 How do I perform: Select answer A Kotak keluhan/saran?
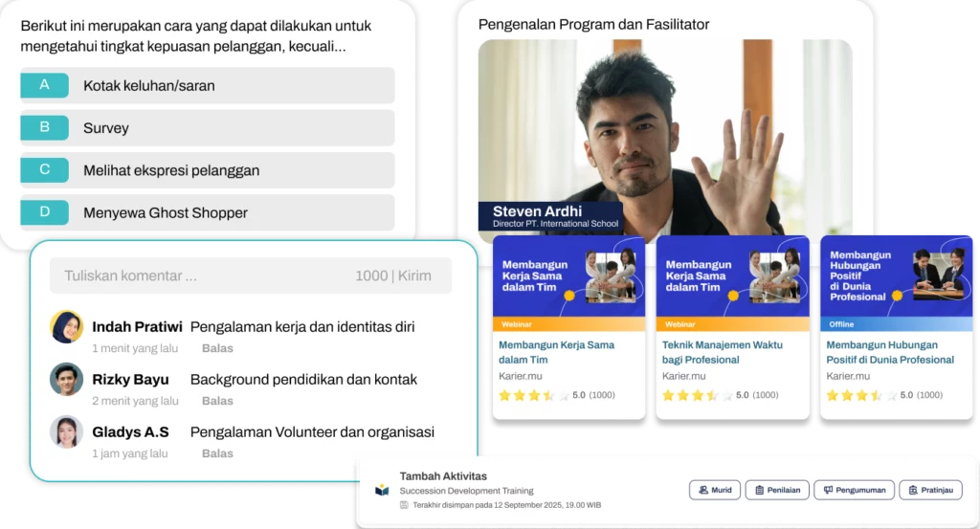click(208, 85)
